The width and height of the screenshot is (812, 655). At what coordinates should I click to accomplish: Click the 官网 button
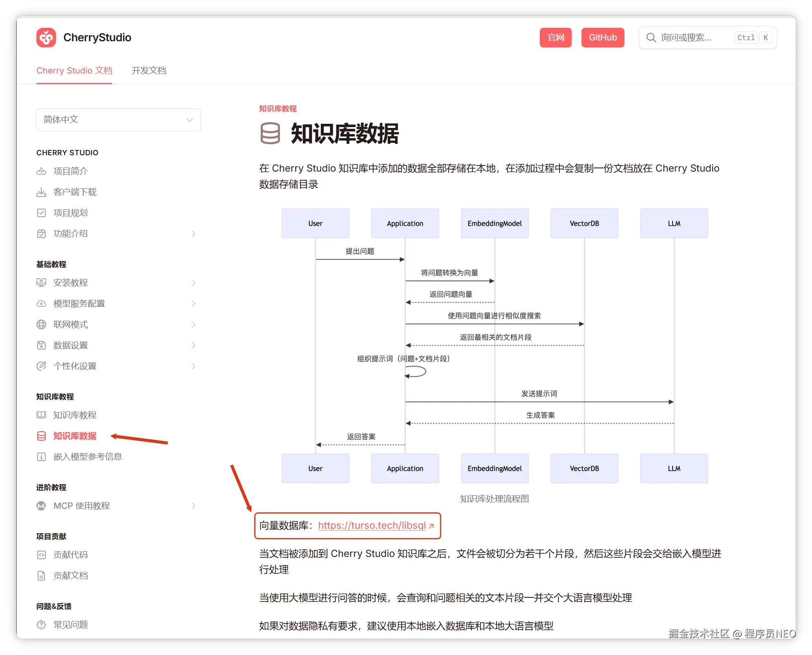point(555,38)
